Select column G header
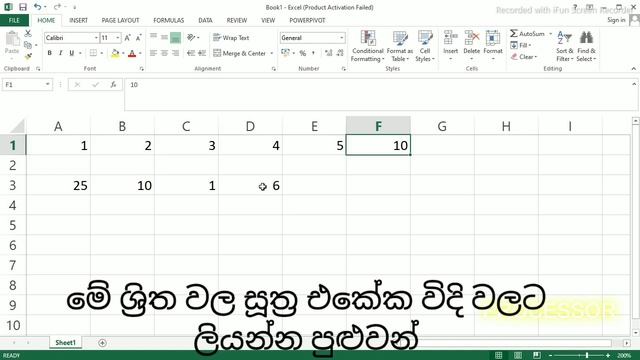640x360 pixels. [442, 126]
